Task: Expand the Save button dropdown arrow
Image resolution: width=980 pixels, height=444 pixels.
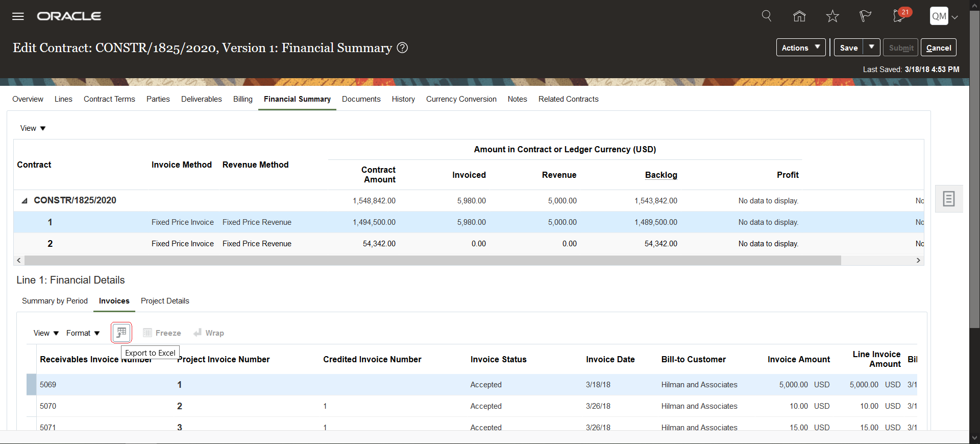Action: (x=872, y=47)
